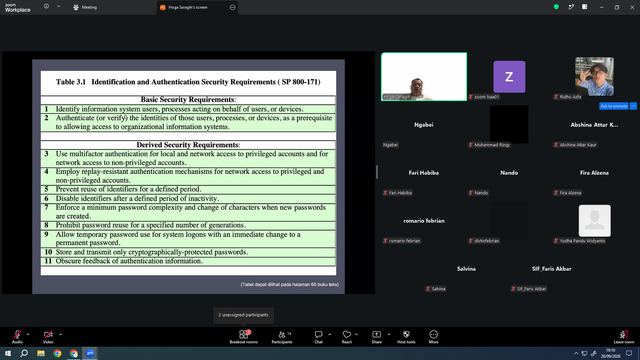
Task: Click the Zoom Workplace logo
Action: click(18, 8)
